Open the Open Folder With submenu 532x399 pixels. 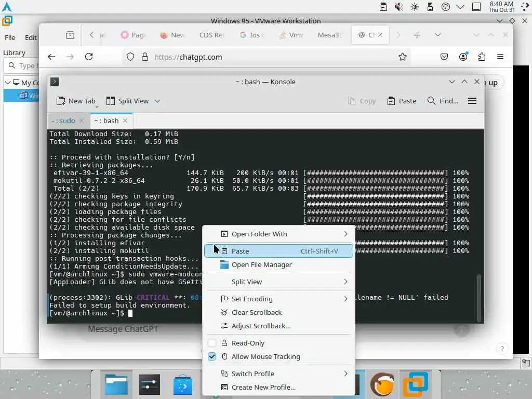[278, 234]
